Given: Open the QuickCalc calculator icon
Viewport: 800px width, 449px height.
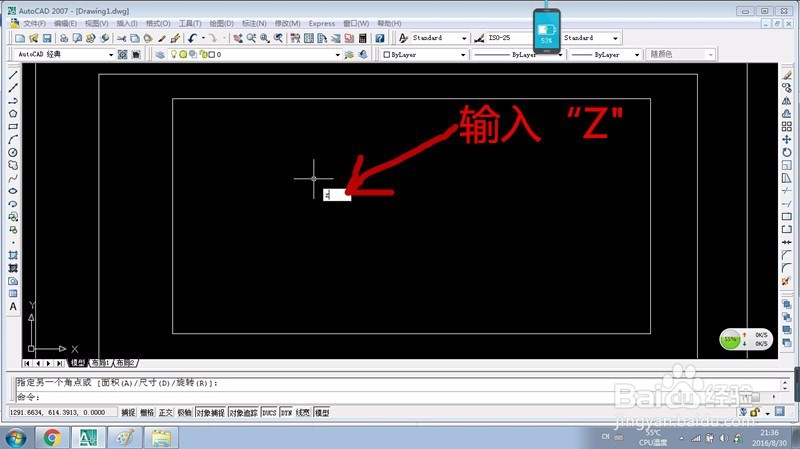Looking at the screenshot, I should (362, 38).
